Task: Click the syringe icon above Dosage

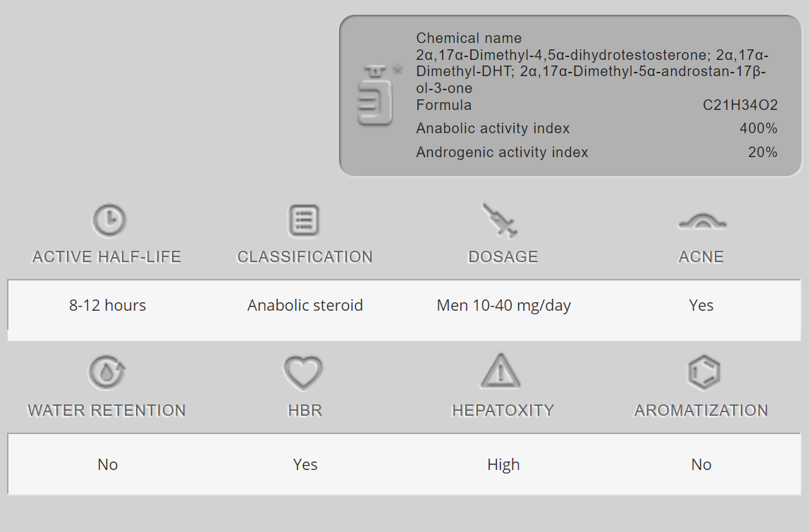Action: [x=501, y=220]
